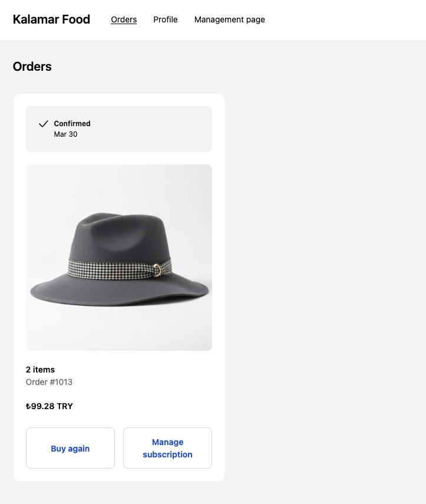The image size is (426, 504).
Task: Open the Profile navigation link
Action: [165, 19]
